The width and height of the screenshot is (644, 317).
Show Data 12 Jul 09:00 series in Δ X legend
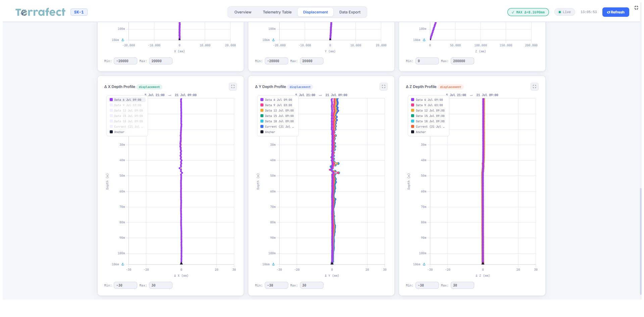pyautogui.click(x=127, y=110)
